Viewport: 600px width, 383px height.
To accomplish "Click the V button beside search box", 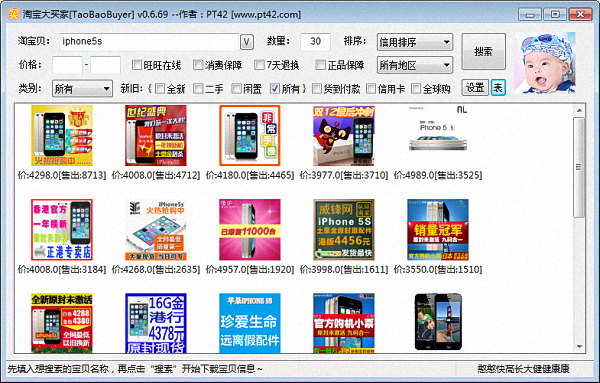I will click(x=247, y=42).
